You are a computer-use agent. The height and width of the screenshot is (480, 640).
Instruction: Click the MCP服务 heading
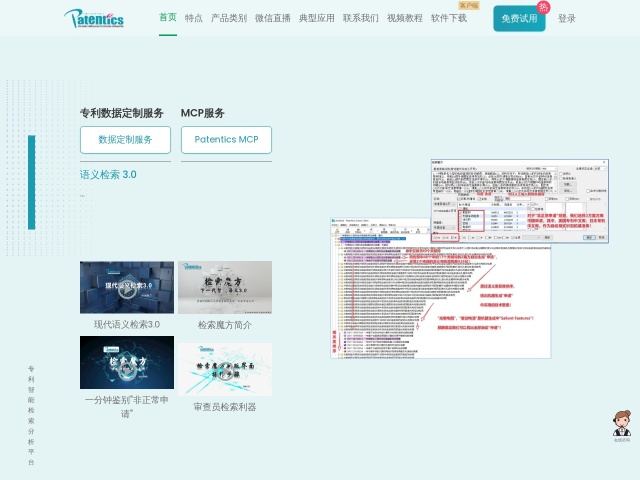[x=203, y=113]
